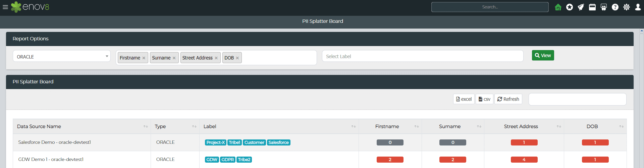This screenshot has width=644, height=168.
Task: Select GDW Demo 1 - oracle-devtest1 row name
Action: pyautogui.click(x=51, y=159)
